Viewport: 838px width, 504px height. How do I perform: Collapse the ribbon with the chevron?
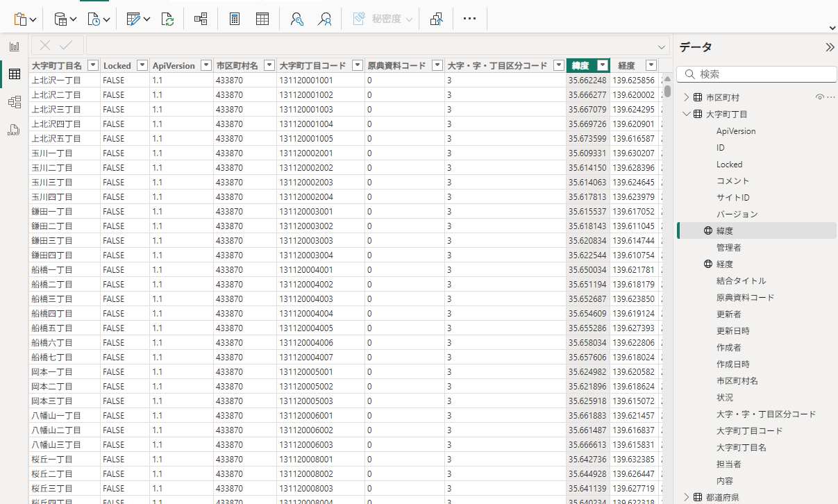[x=832, y=28]
